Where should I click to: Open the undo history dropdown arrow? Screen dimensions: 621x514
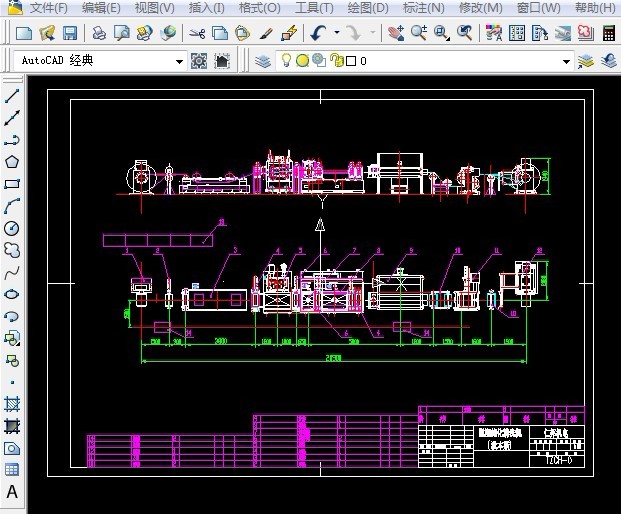(x=336, y=32)
